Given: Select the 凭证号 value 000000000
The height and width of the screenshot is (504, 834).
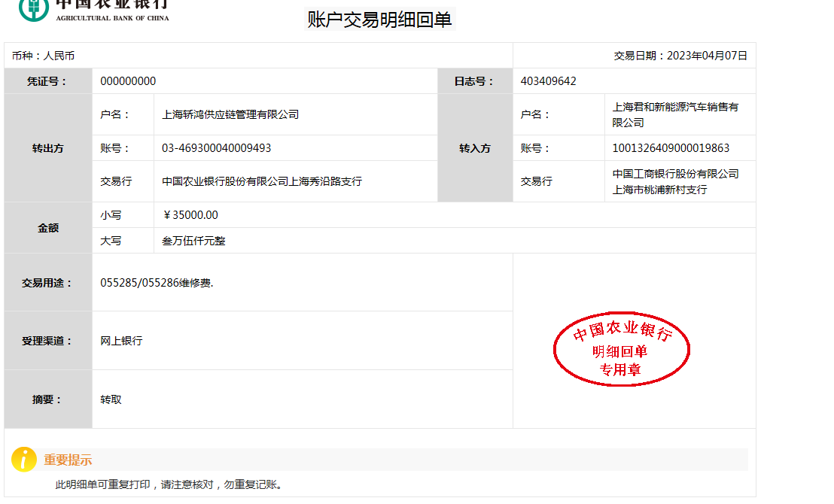Looking at the screenshot, I should click(x=128, y=81).
